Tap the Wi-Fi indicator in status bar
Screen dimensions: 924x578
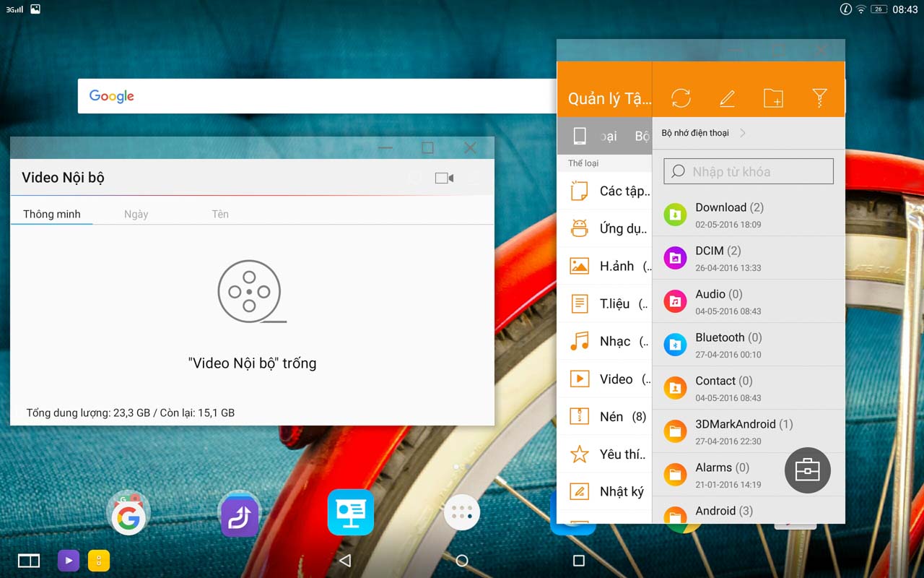tap(861, 9)
